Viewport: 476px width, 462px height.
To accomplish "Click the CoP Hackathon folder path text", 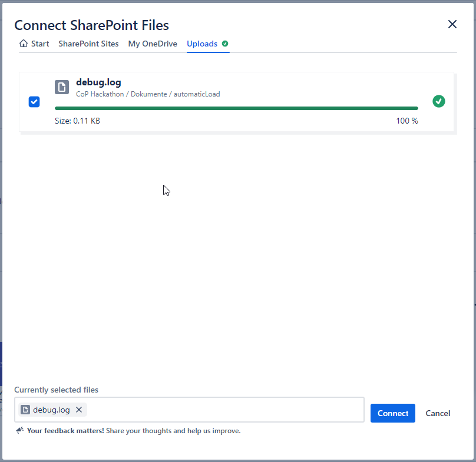I will point(148,94).
